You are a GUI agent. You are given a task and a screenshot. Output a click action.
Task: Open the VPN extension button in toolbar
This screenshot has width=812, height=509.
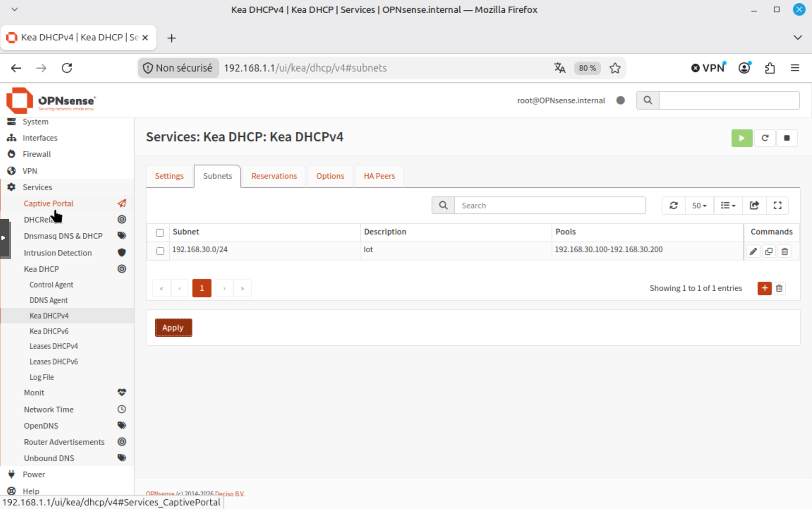pyautogui.click(x=709, y=68)
